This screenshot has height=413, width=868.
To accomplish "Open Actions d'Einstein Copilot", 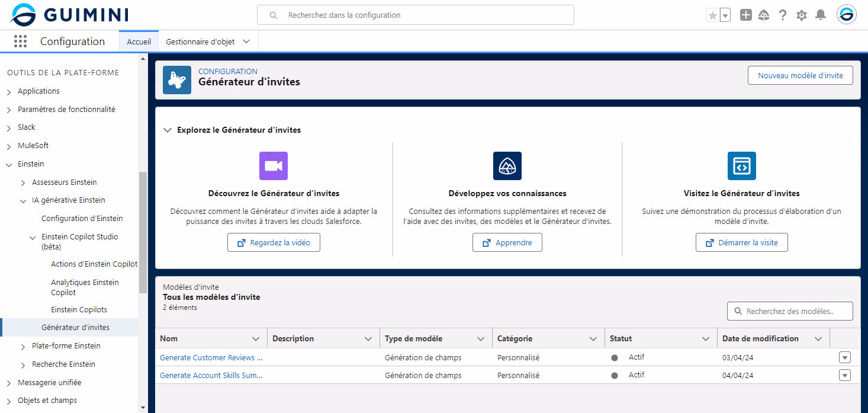I will [x=94, y=264].
